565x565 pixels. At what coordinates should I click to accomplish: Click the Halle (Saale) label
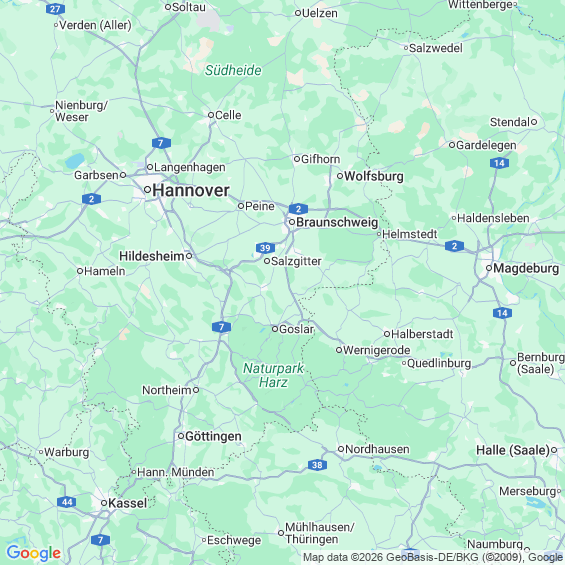click(513, 450)
